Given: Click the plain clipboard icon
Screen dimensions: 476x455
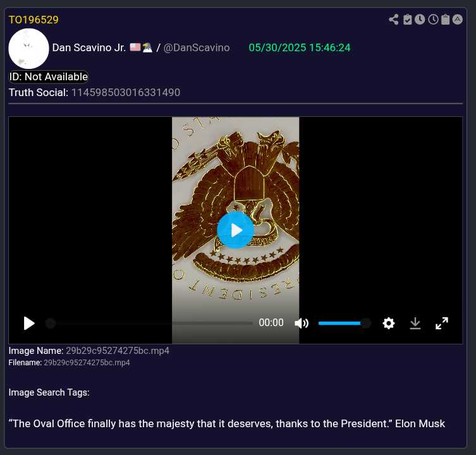Looking at the screenshot, I should click(x=446, y=20).
